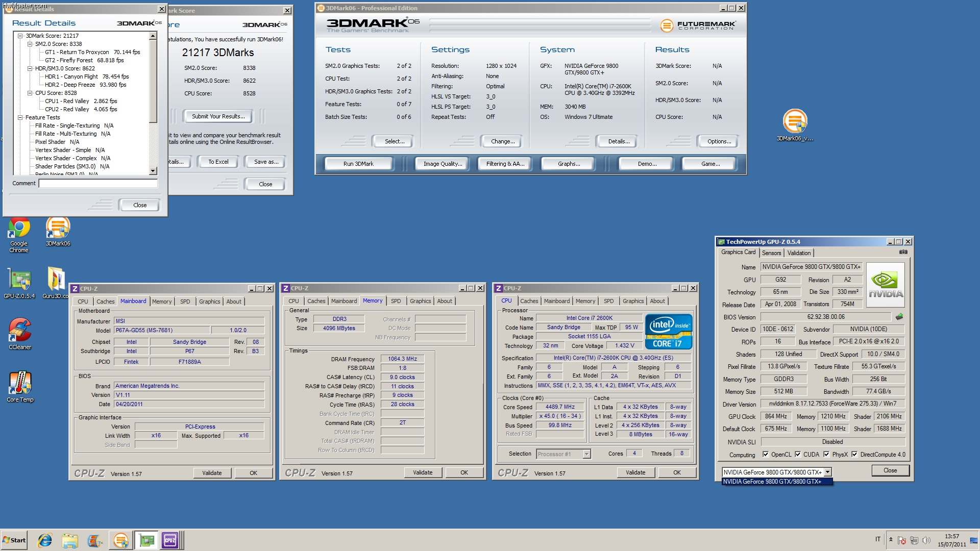Screen dimensions: 980x551
Task: Open Caches tab in the right CPU-Z window
Action: coord(529,301)
